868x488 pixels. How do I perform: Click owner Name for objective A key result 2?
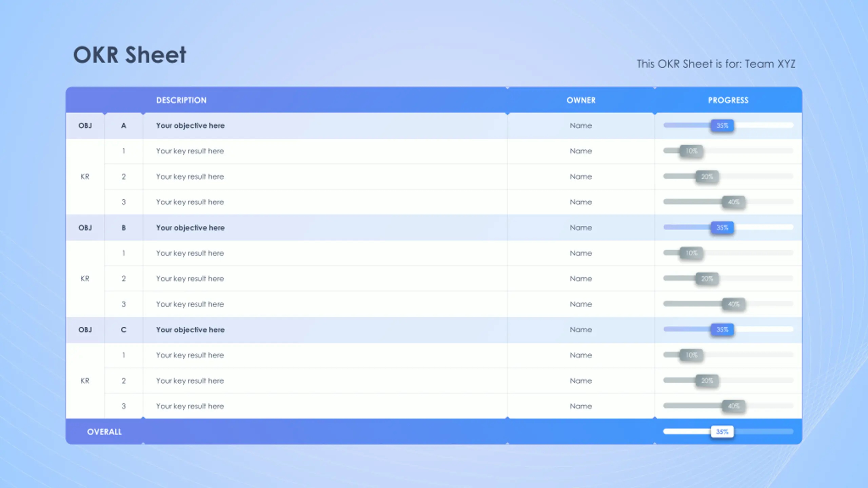pos(581,177)
